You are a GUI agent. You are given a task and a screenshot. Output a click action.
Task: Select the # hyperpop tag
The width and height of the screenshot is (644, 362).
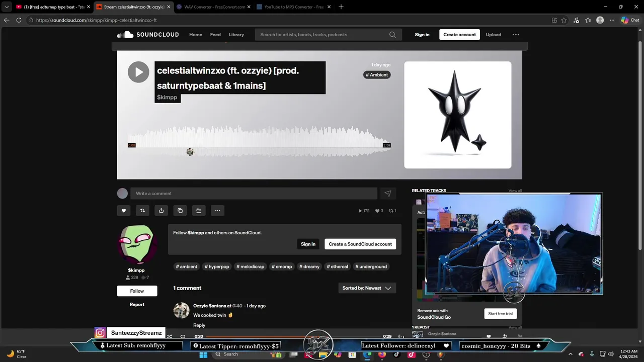217,266
